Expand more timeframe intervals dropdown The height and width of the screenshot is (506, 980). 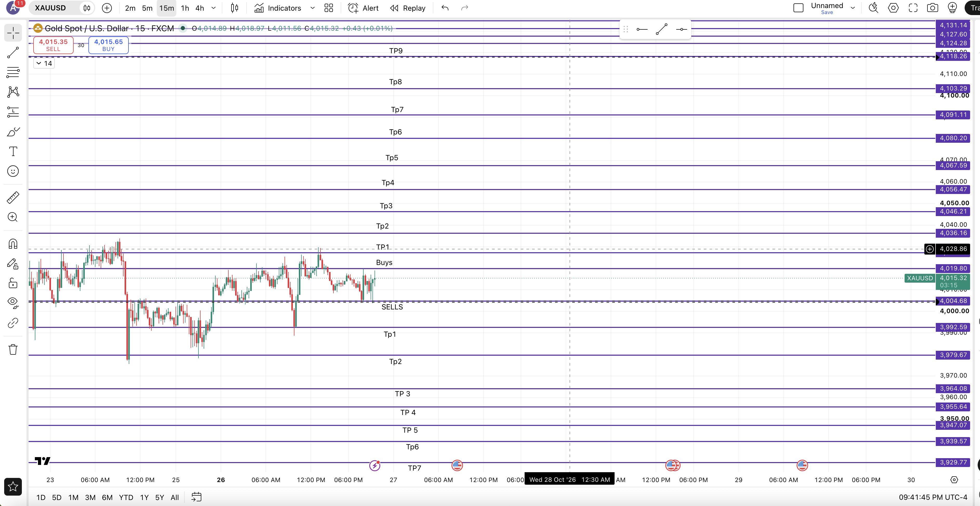214,8
